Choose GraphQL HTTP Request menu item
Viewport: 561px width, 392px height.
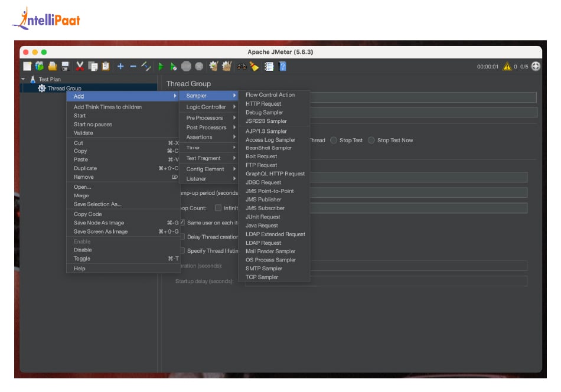tap(273, 174)
